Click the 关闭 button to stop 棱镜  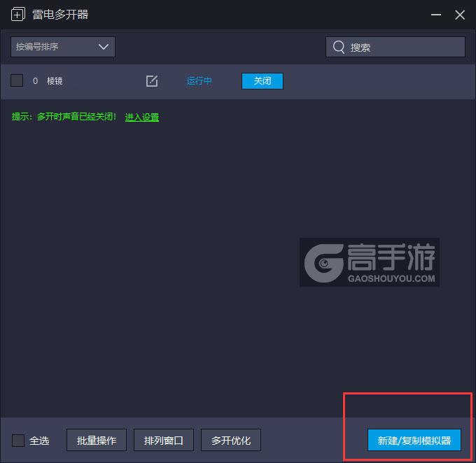coord(262,81)
